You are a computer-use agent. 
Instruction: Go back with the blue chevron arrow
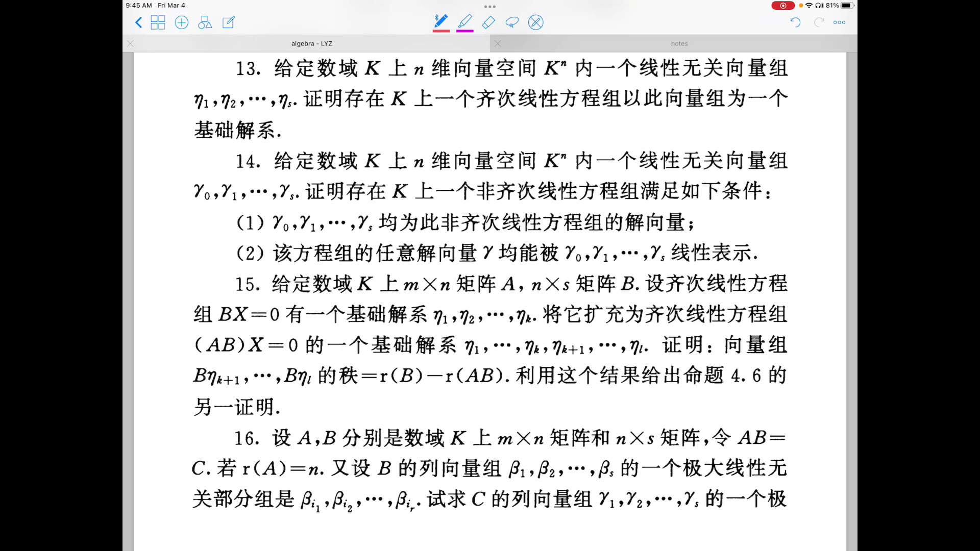click(x=138, y=22)
